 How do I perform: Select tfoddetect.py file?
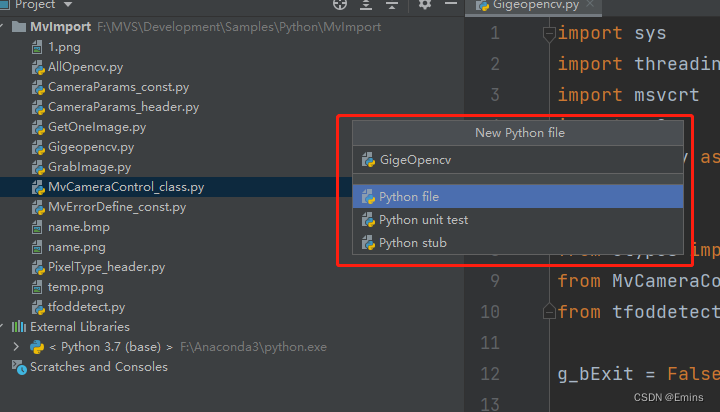coord(86,307)
